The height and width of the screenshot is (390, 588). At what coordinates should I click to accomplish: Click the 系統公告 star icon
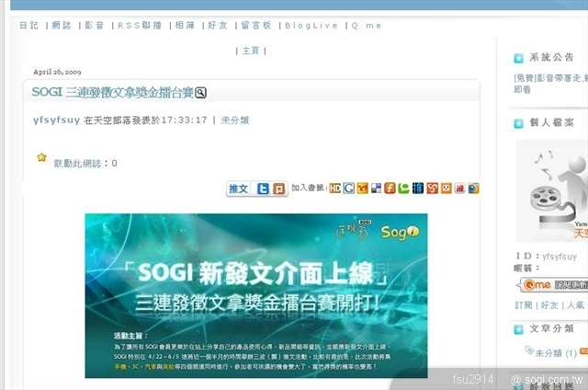point(518,58)
